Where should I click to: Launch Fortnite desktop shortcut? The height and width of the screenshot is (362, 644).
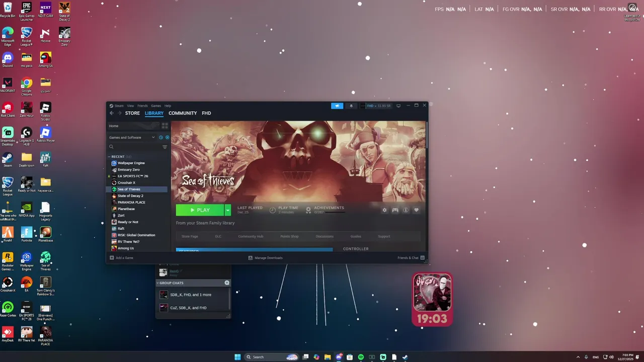point(27,234)
